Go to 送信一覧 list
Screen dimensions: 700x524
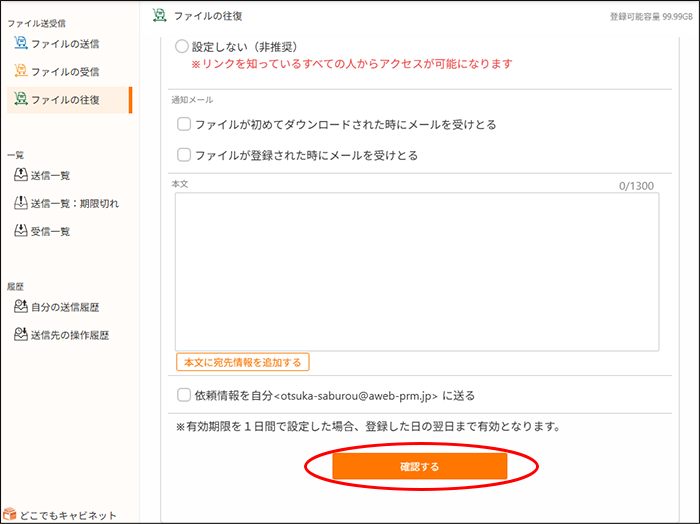tap(50, 175)
